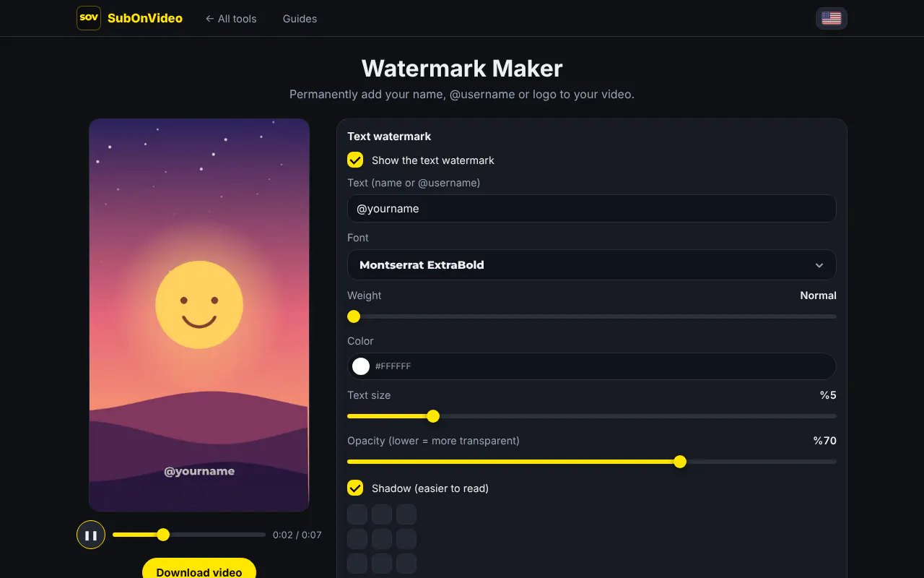Click the Weight value "Normal"
The image size is (924, 578).
tap(818, 296)
